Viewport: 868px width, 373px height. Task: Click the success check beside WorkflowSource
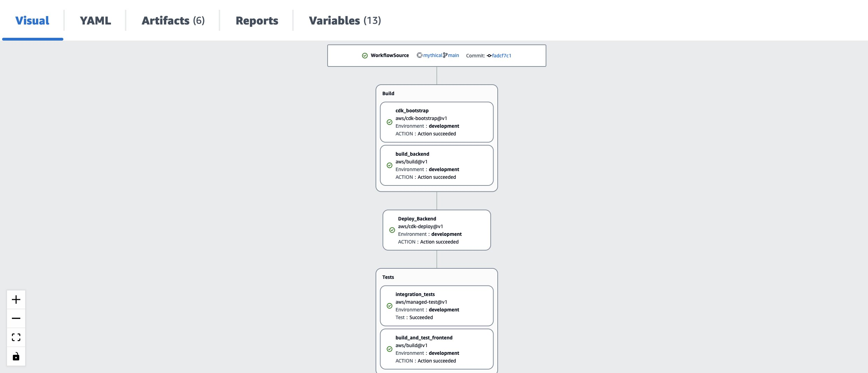(x=364, y=55)
